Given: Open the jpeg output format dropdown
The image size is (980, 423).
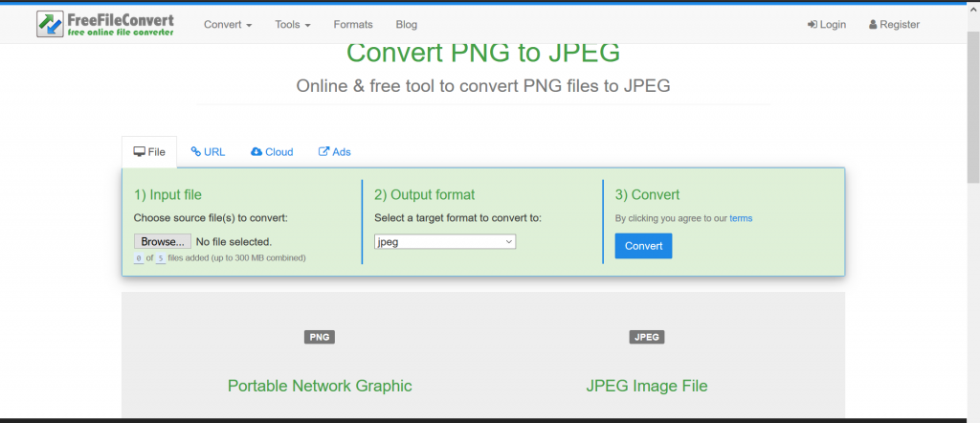Looking at the screenshot, I should tap(445, 242).
